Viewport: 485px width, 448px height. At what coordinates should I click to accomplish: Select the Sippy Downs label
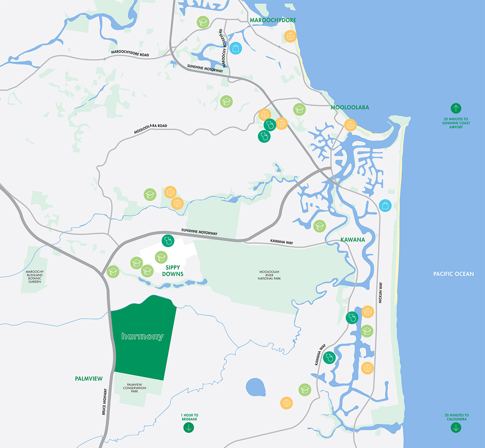(x=173, y=271)
